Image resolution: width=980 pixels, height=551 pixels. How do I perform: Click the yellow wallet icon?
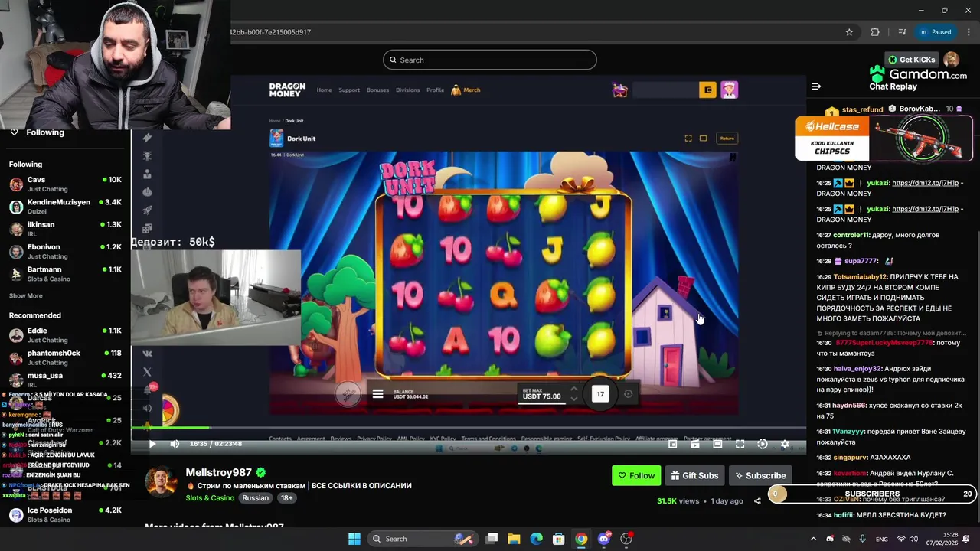point(707,90)
